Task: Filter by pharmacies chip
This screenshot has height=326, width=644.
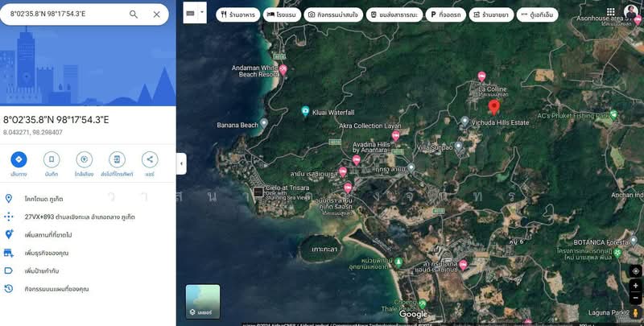Action: point(491,14)
